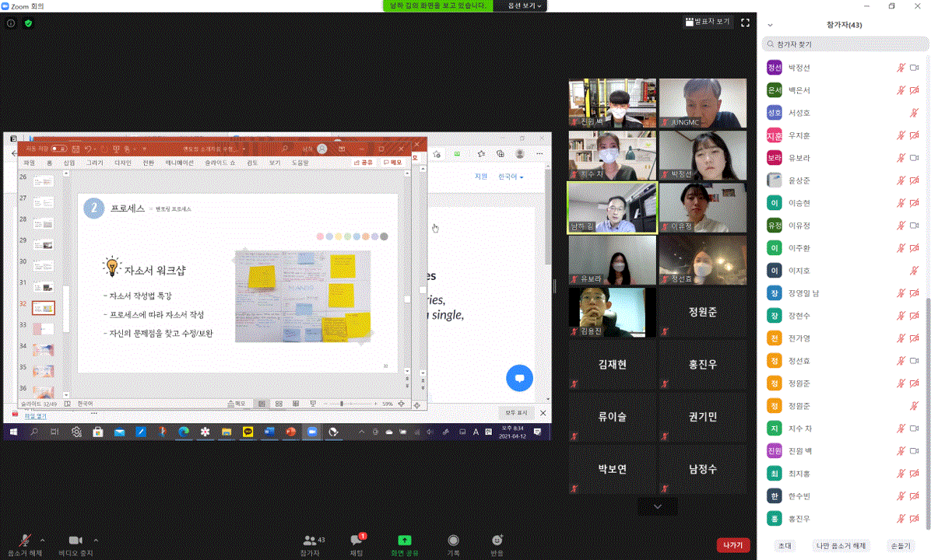Click 박정선 camera icon in participants list
The height and width of the screenshot is (560, 931).
click(915, 68)
